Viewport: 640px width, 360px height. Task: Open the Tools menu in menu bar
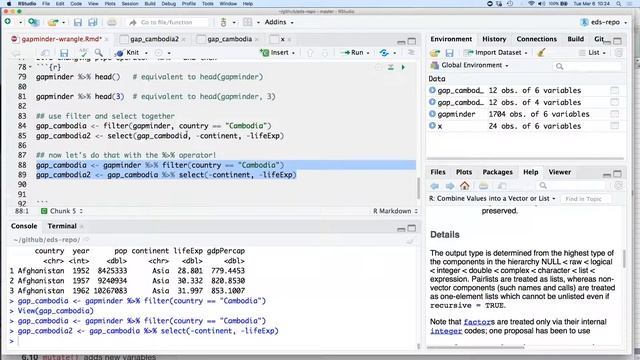point(208,4)
